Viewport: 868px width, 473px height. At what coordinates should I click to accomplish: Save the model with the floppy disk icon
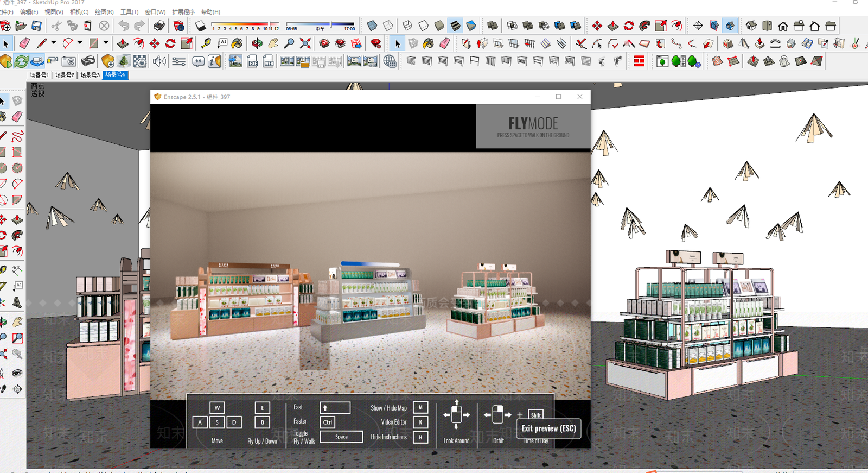[x=36, y=26]
